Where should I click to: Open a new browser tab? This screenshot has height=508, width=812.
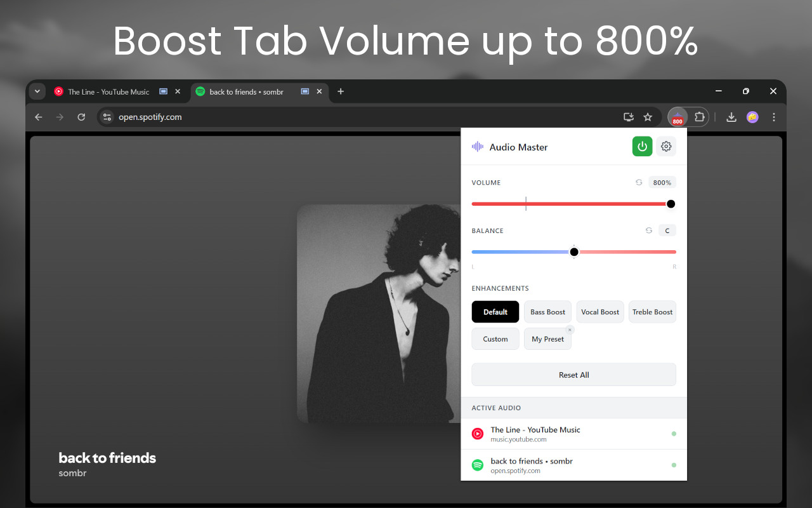tap(341, 91)
